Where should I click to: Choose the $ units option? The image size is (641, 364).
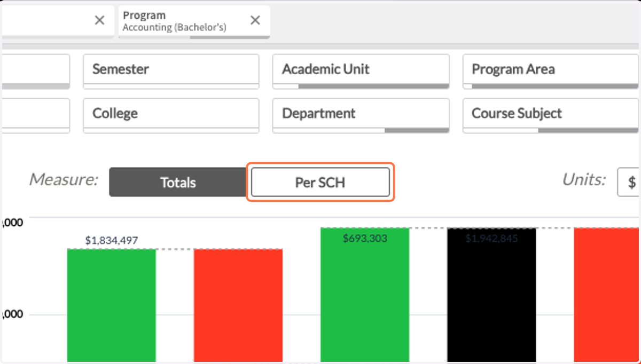pos(629,183)
